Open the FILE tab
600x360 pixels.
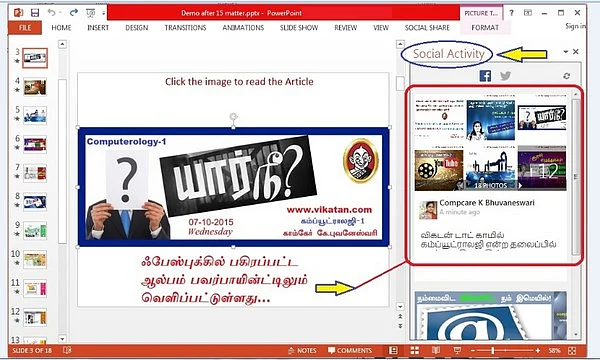pyautogui.click(x=25, y=28)
